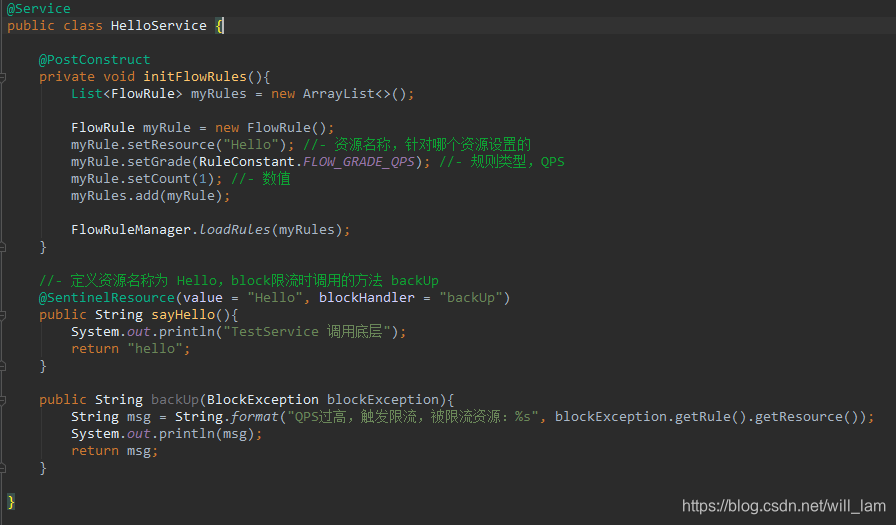This screenshot has width=896, height=525.
Task: Click the setCount method call
Action: (x=159, y=179)
